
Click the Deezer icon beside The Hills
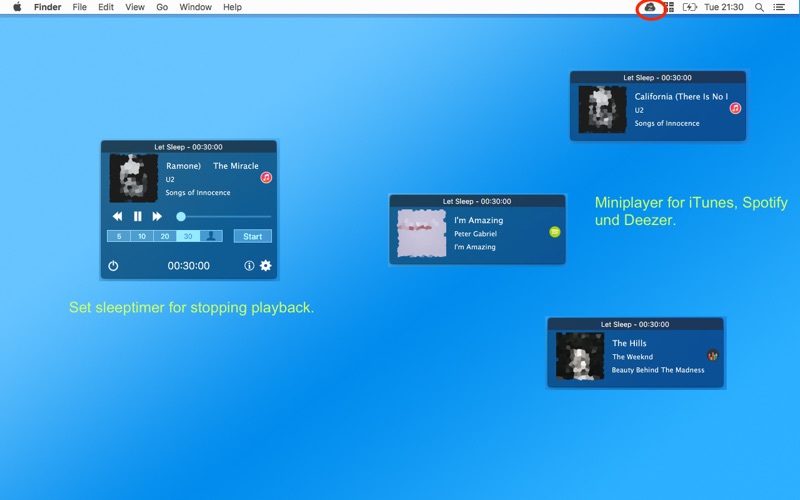[x=713, y=355]
